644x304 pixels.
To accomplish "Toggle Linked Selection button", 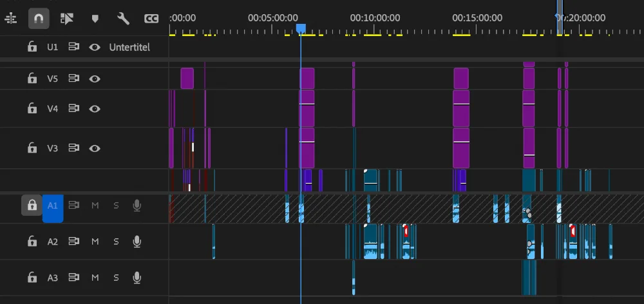I will pyautogui.click(x=66, y=19).
